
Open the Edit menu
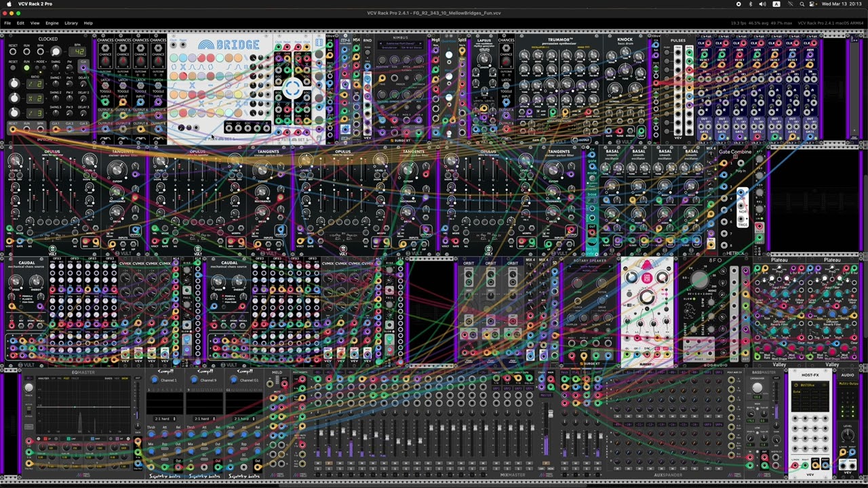coord(20,23)
